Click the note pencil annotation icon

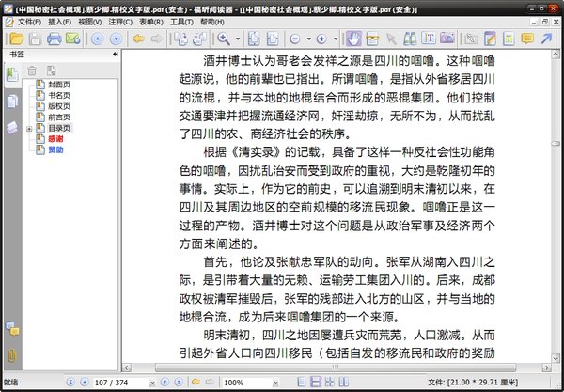(490, 39)
